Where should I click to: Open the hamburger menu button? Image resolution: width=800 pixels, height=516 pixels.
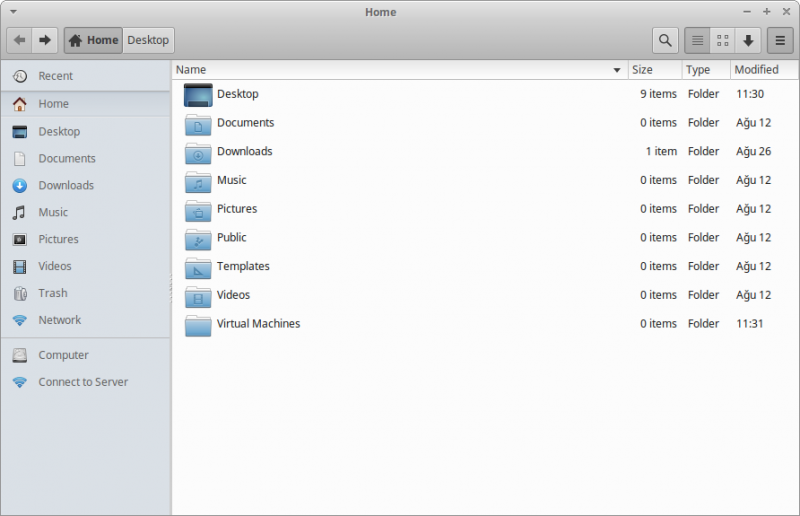(x=780, y=40)
